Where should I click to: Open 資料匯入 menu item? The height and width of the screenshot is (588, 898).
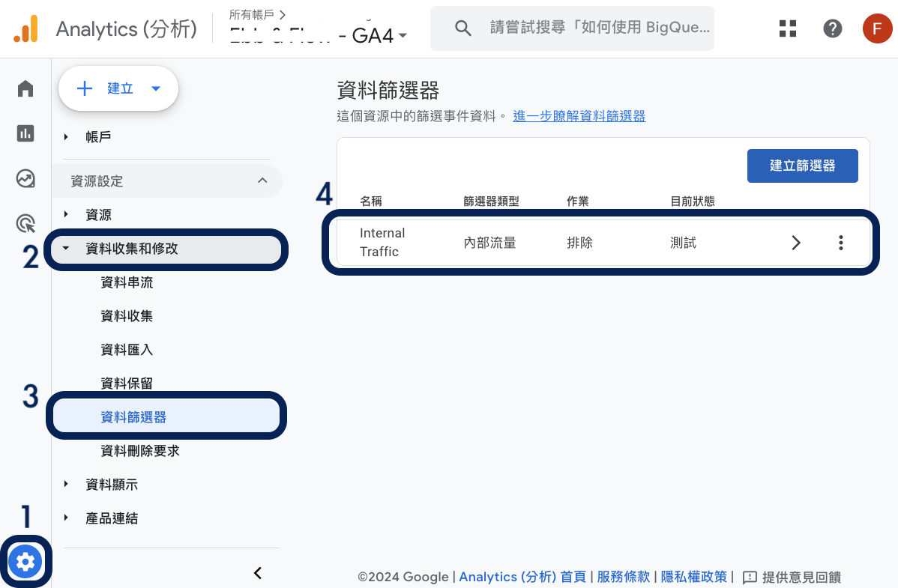click(x=127, y=350)
